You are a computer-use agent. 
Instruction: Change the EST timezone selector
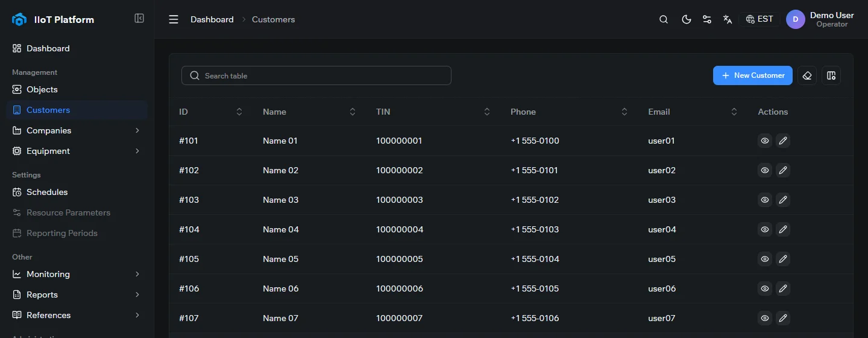click(759, 19)
